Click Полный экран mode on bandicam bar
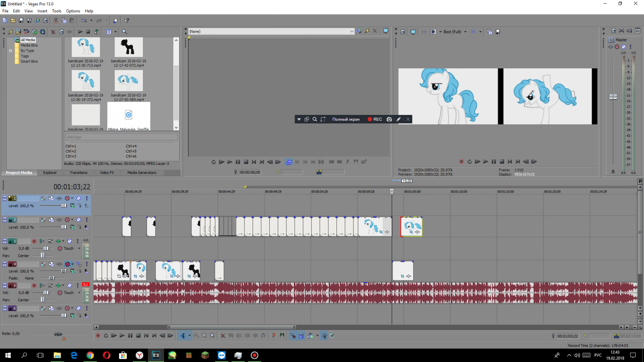644x362 pixels. click(x=346, y=119)
